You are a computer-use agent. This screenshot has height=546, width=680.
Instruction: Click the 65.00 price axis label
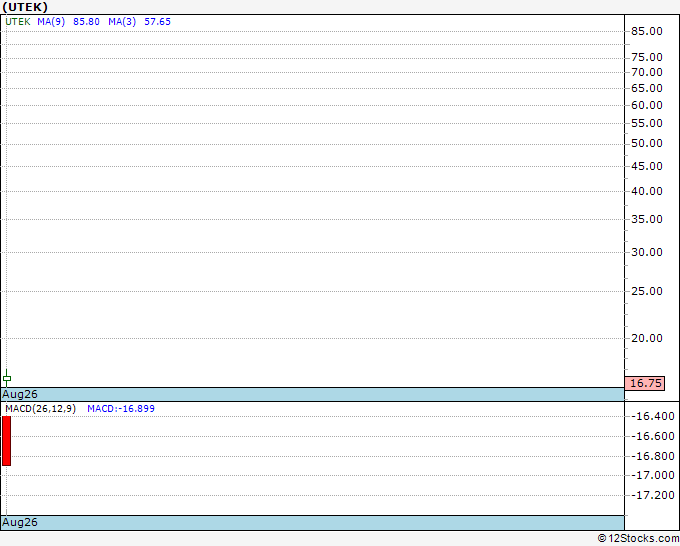point(647,88)
